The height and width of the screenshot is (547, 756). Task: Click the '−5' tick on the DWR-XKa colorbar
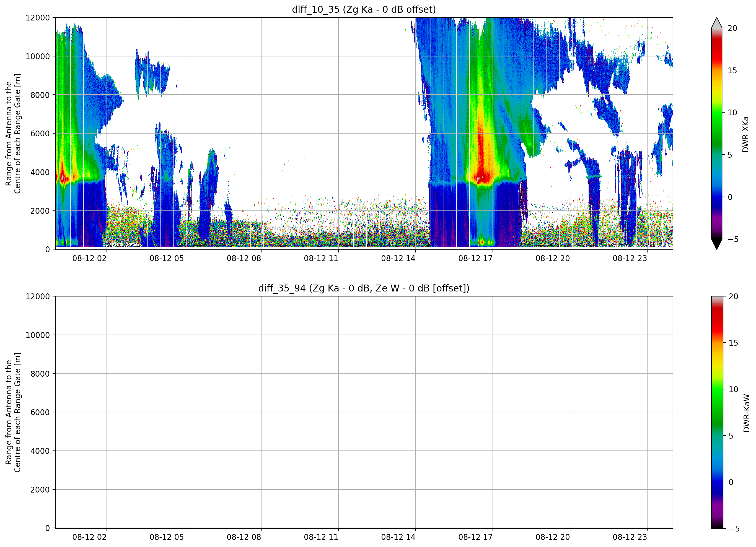pos(733,239)
